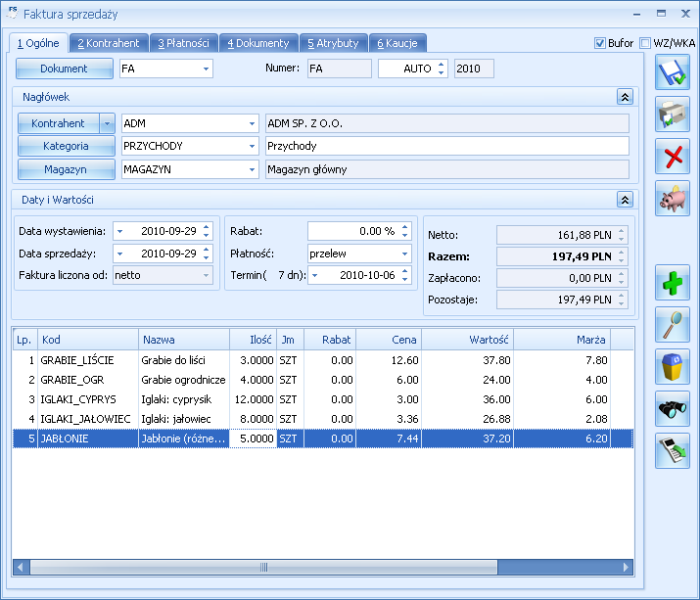Click the Dokument button
This screenshot has height=600, width=700.
point(64,69)
